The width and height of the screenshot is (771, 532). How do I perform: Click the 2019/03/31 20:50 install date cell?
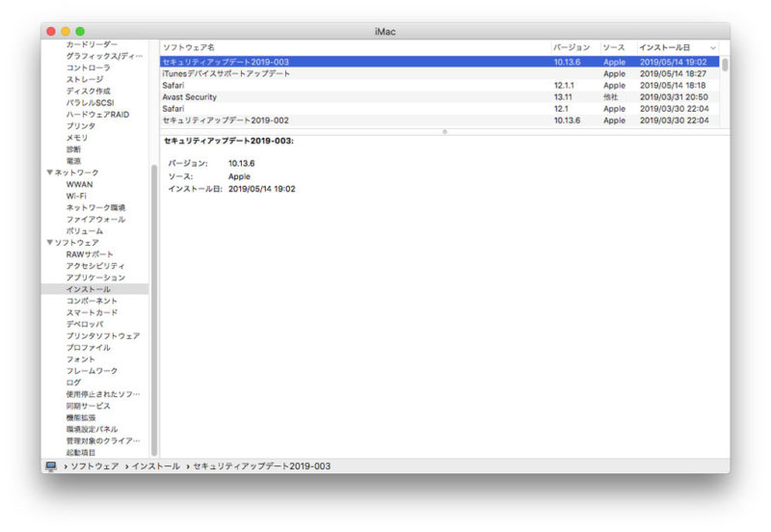click(674, 97)
